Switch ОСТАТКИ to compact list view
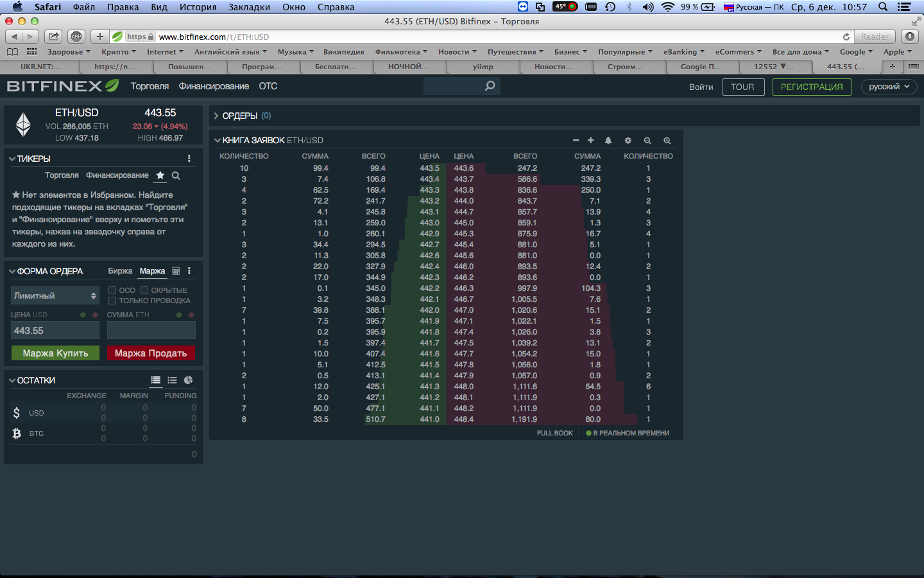924x578 pixels. [172, 380]
